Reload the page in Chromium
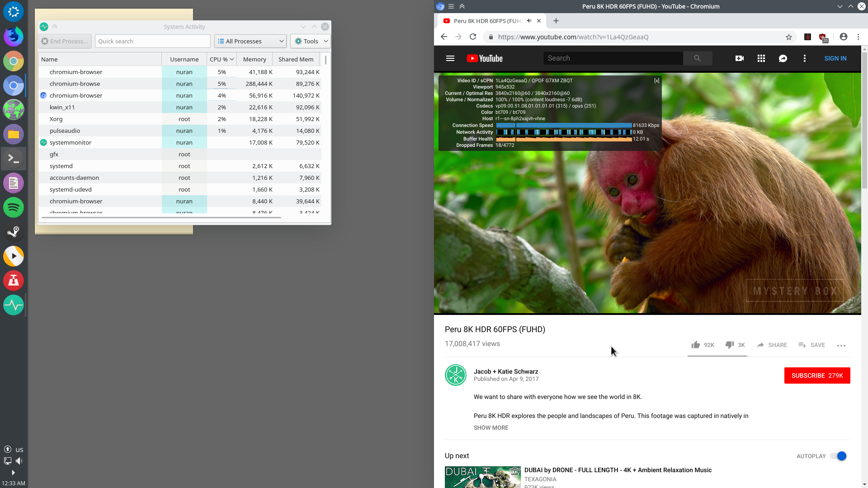The height and width of the screenshot is (488, 868). [x=473, y=37]
